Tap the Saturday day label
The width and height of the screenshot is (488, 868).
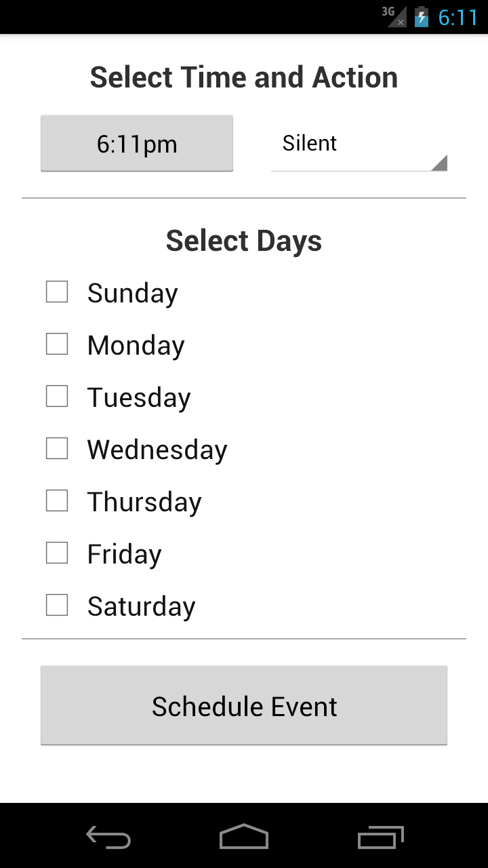pyautogui.click(x=141, y=606)
